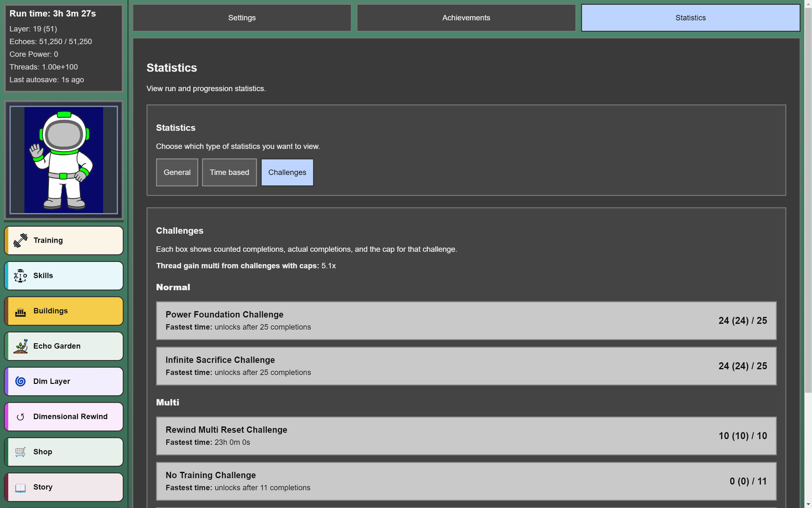Viewport: 812px width, 508px height.
Task: Click the page vertical scrollbar thumb
Action: (x=808, y=200)
